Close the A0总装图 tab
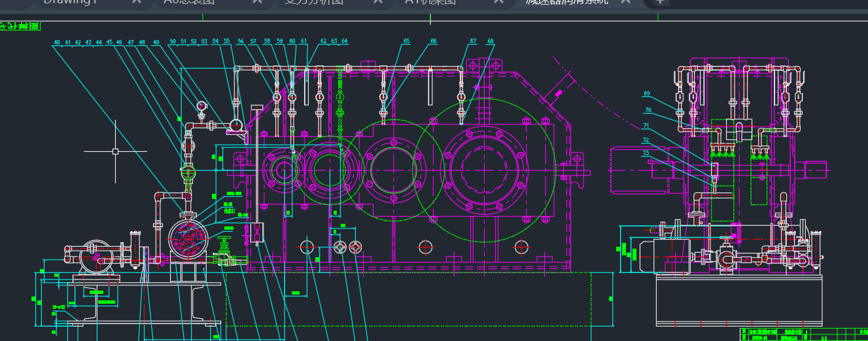868x341 pixels. click(x=258, y=2)
